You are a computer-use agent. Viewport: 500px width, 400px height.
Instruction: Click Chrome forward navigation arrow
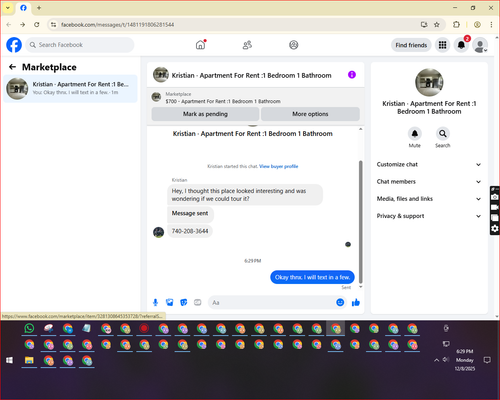22,25
